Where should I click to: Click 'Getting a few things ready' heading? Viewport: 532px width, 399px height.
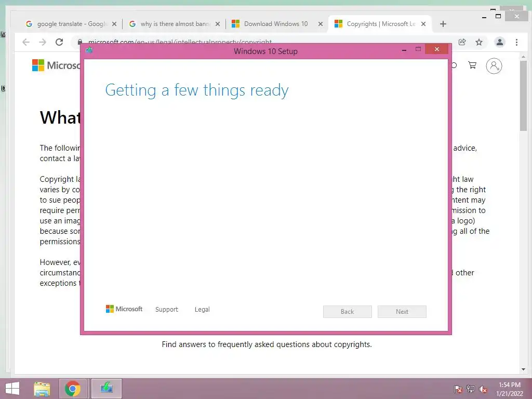coord(197,90)
